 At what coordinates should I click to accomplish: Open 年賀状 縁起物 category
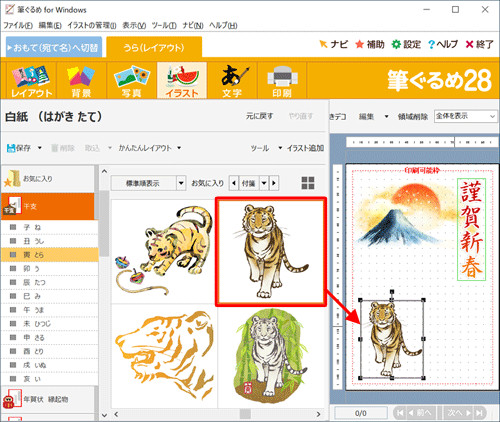(48, 399)
